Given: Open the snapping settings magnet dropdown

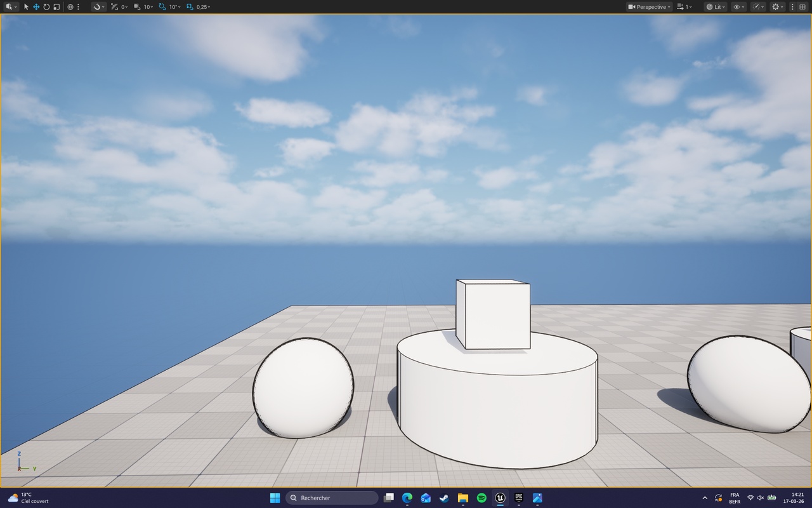Looking at the screenshot, I should 98,6.
